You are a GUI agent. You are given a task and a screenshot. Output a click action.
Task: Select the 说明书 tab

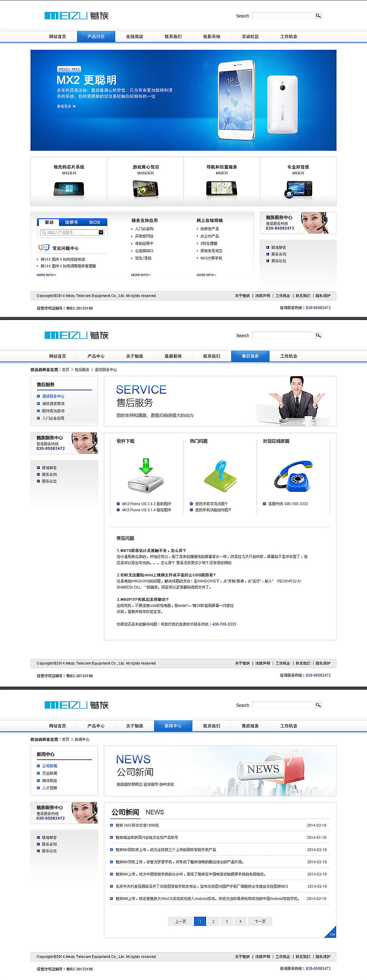(x=71, y=222)
